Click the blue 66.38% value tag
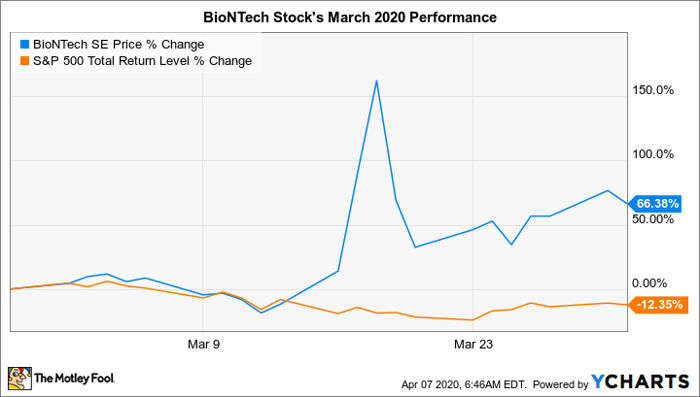Screen dimensions: 700x397 [654, 204]
